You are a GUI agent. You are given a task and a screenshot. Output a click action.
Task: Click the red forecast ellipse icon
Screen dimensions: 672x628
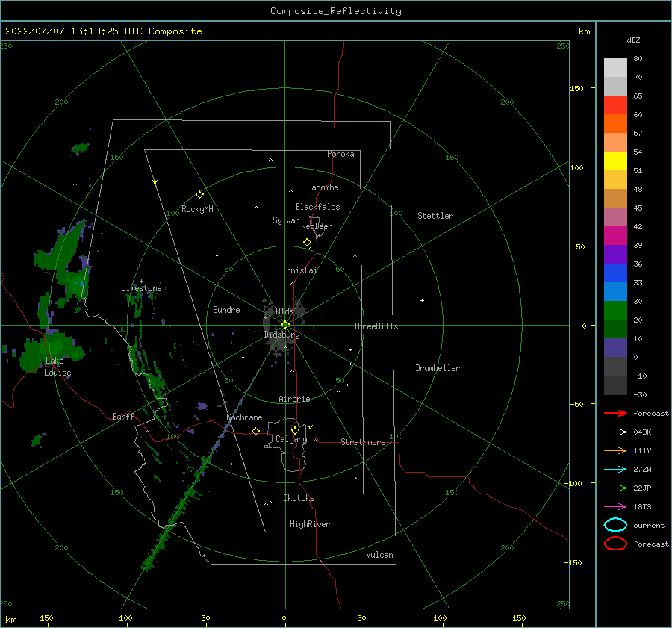tap(615, 544)
